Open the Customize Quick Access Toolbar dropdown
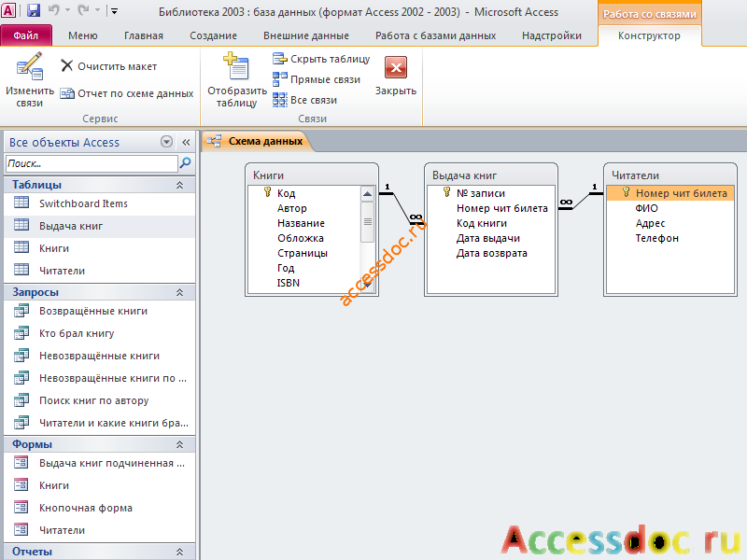 coord(114,10)
